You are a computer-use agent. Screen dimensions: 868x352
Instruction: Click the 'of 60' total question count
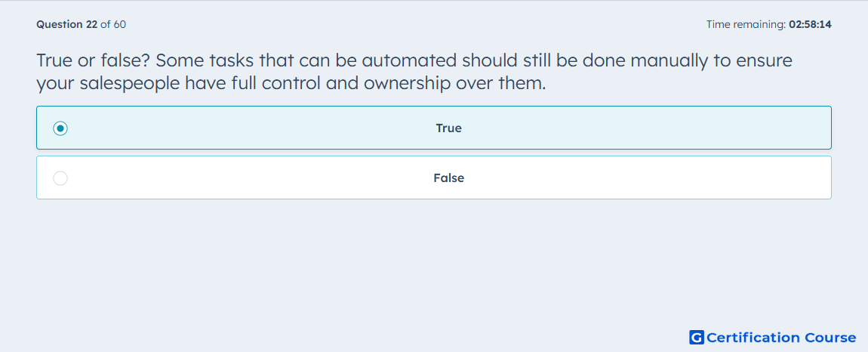113,24
